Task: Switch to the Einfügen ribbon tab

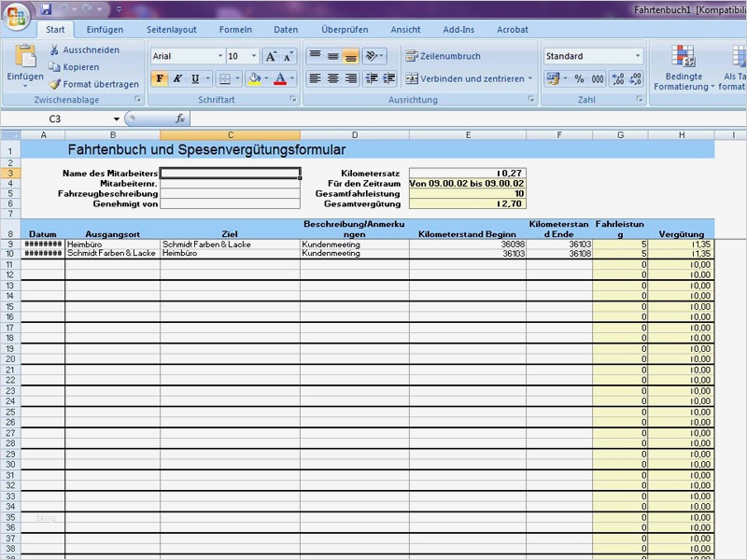Action: point(105,29)
